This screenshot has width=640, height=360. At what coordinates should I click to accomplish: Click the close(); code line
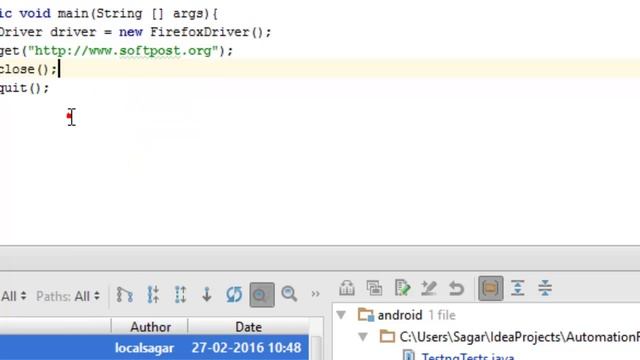(29, 69)
